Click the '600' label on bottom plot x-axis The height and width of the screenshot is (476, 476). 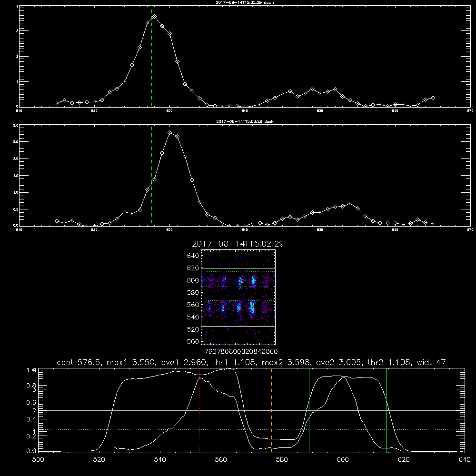tap(343, 460)
